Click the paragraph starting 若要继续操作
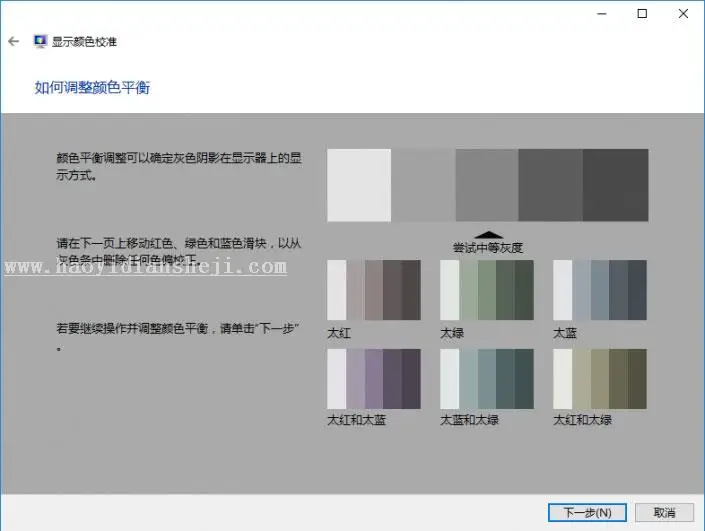Image resolution: width=705 pixels, height=531 pixels. coord(178,337)
